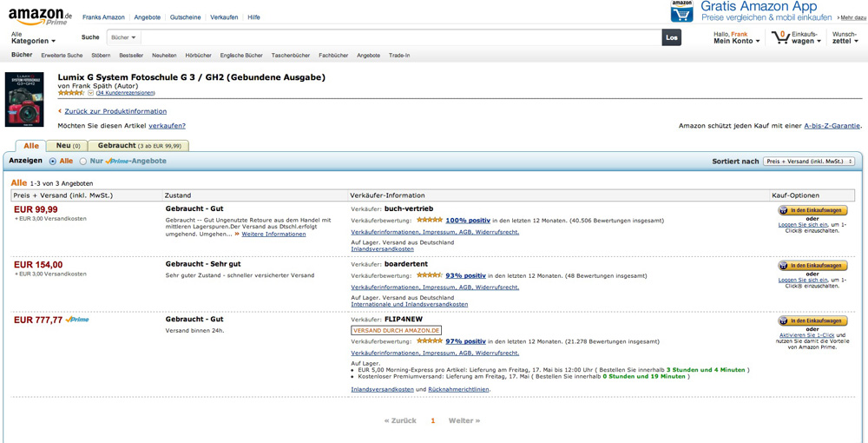Image resolution: width=868 pixels, height=443 pixels.
Task: Click star rating under the book author
Action: pyautogui.click(x=71, y=93)
